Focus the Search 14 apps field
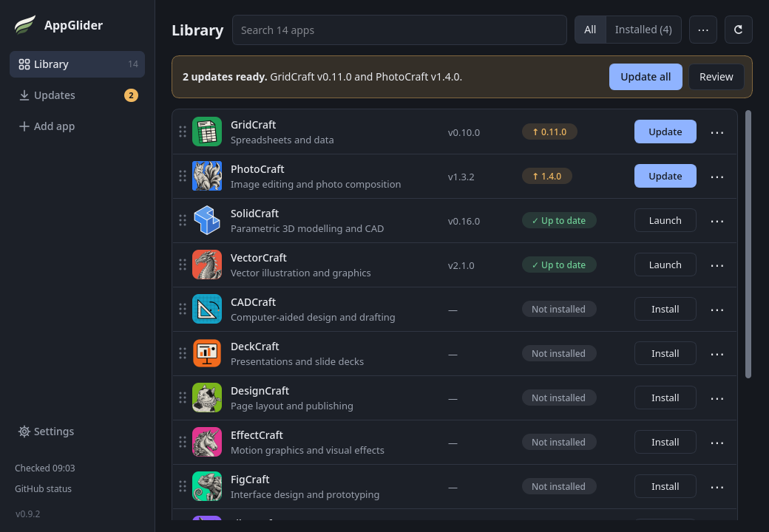 (x=399, y=30)
